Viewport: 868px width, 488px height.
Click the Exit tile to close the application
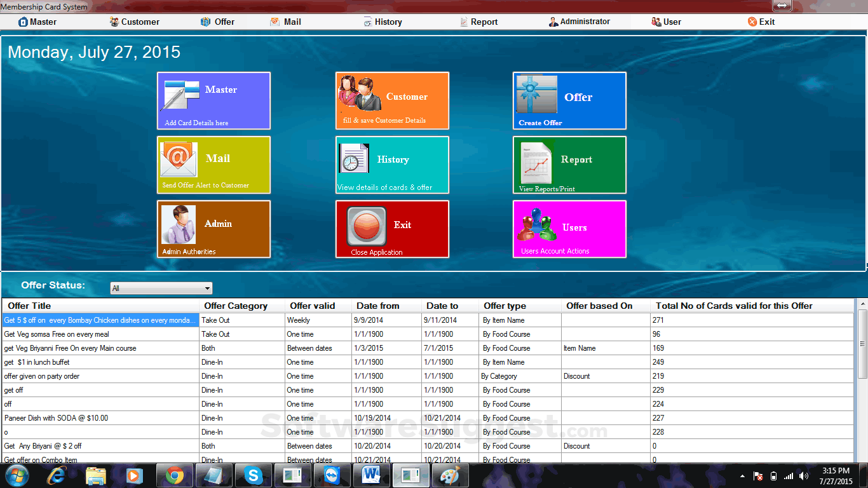391,229
